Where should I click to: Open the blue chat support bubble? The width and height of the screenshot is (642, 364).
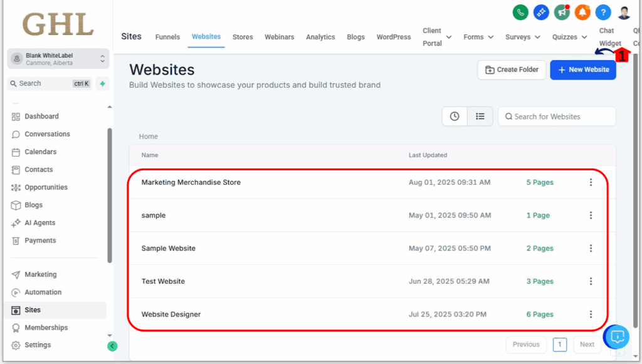pos(616,336)
